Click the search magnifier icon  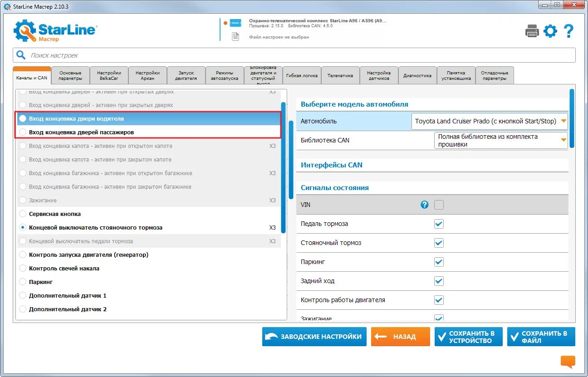tap(21, 55)
